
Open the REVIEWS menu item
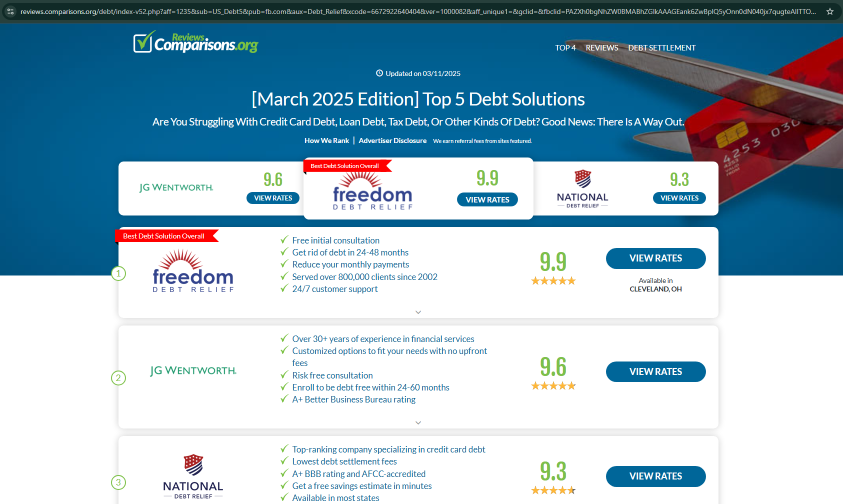pyautogui.click(x=602, y=48)
